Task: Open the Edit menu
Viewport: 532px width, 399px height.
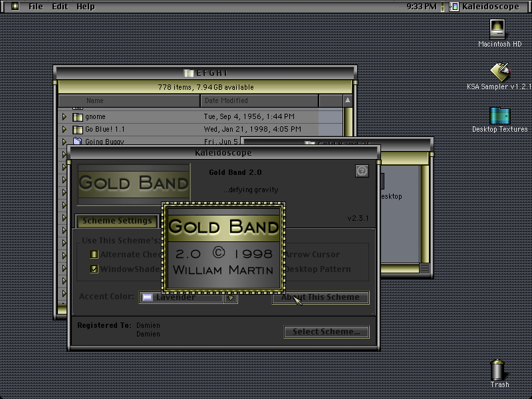Action: coord(60,7)
